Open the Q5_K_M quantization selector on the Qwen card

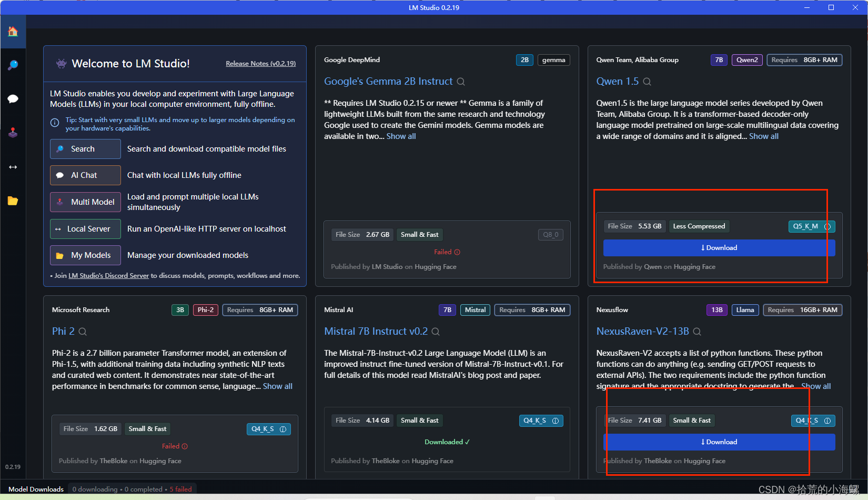pyautogui.click(x=812, y=226)
